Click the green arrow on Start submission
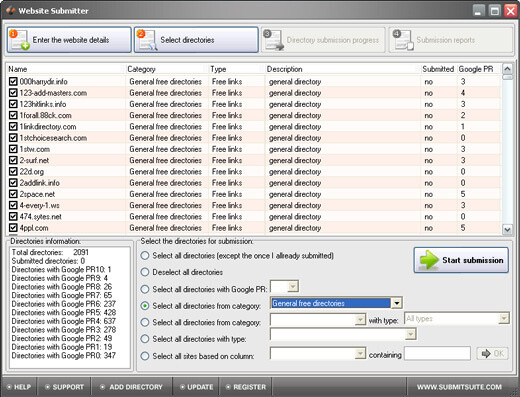The width and height of the screenshot is (520, 397). (x=429, y=260)
